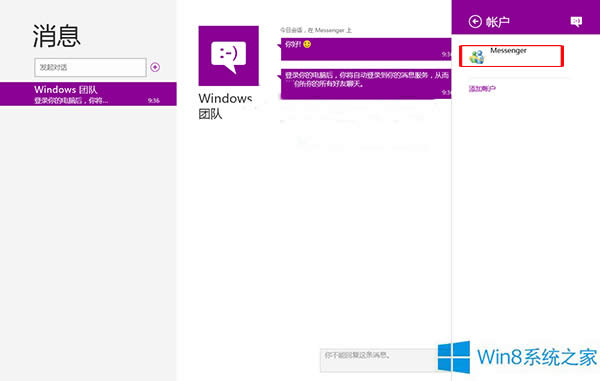Click the 消息 page title

[57, 36]
